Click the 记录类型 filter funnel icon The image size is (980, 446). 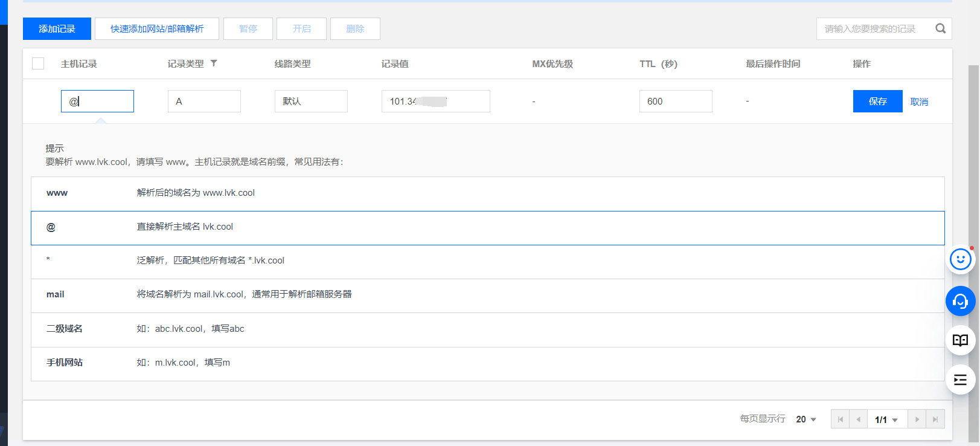(214, 63)
